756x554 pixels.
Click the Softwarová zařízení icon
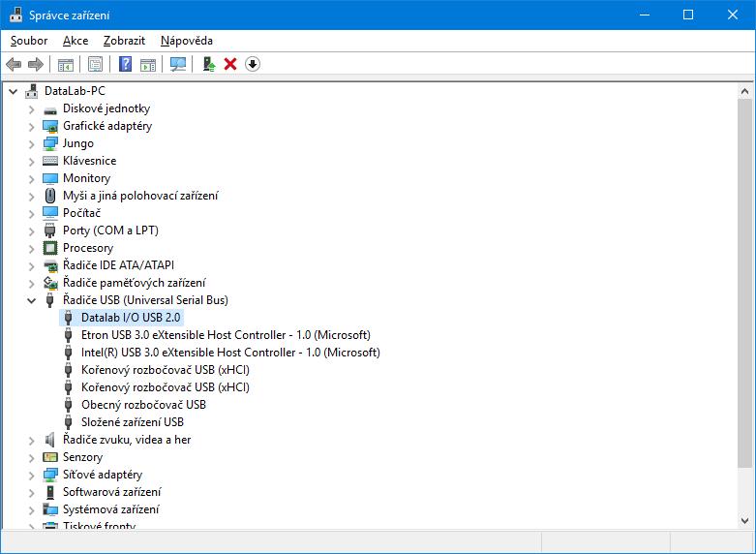click(50, 492)
